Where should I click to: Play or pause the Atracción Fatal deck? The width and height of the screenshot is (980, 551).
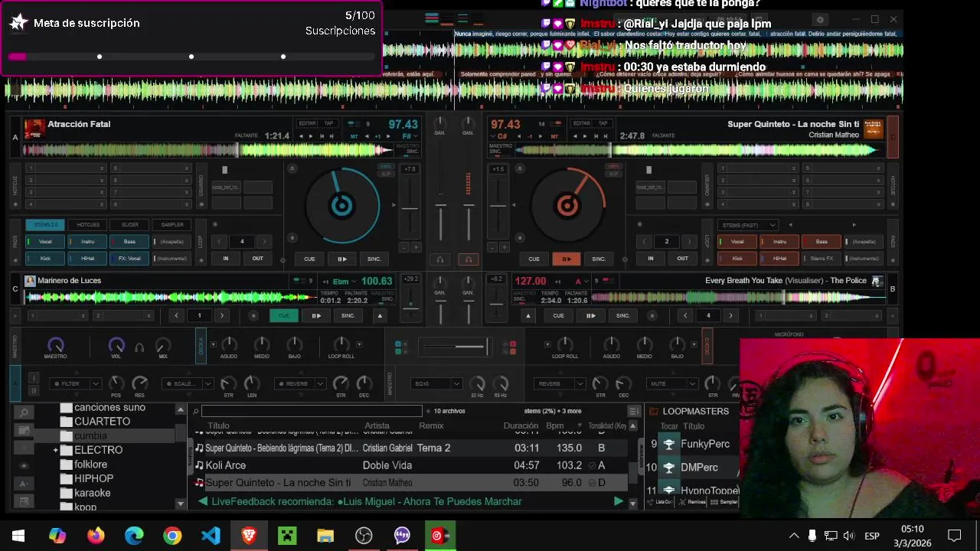[x=341, y=259]
